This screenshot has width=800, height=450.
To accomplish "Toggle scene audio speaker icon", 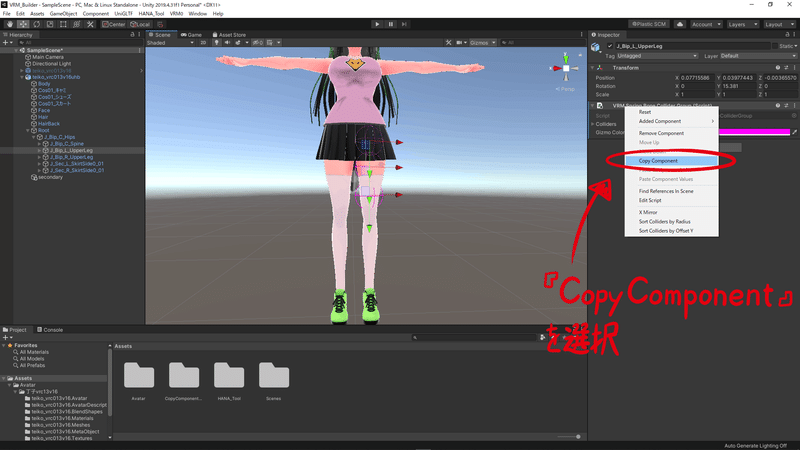I will pos(228,43).
